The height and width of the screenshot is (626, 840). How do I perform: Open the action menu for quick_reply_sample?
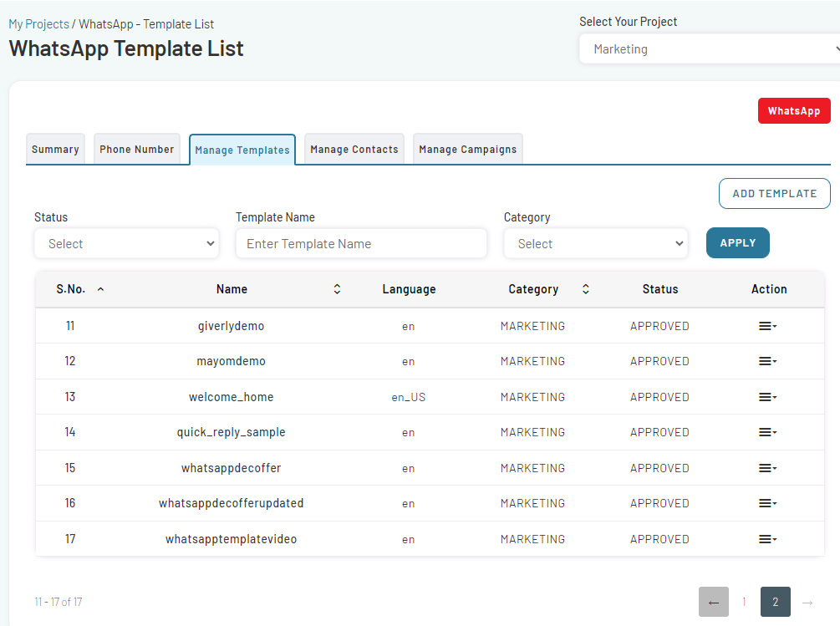pyautogui.click(x=767, y=432)
